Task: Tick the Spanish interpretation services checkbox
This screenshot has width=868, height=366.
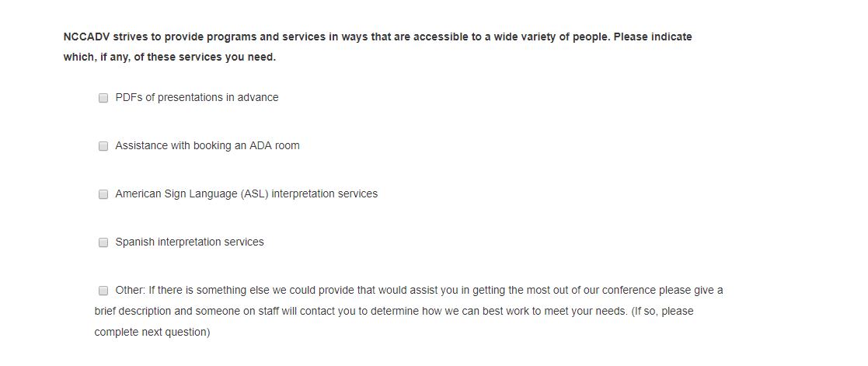Action: click(103, 242)
